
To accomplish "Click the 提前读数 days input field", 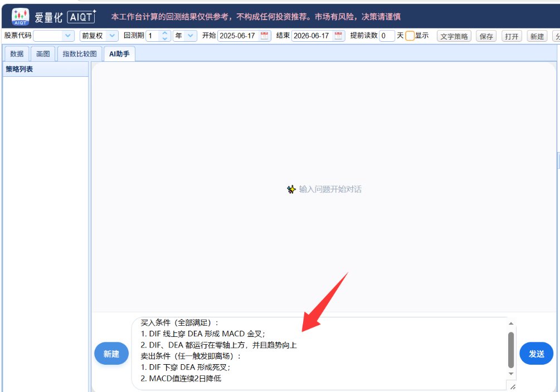I will (387, 36).
